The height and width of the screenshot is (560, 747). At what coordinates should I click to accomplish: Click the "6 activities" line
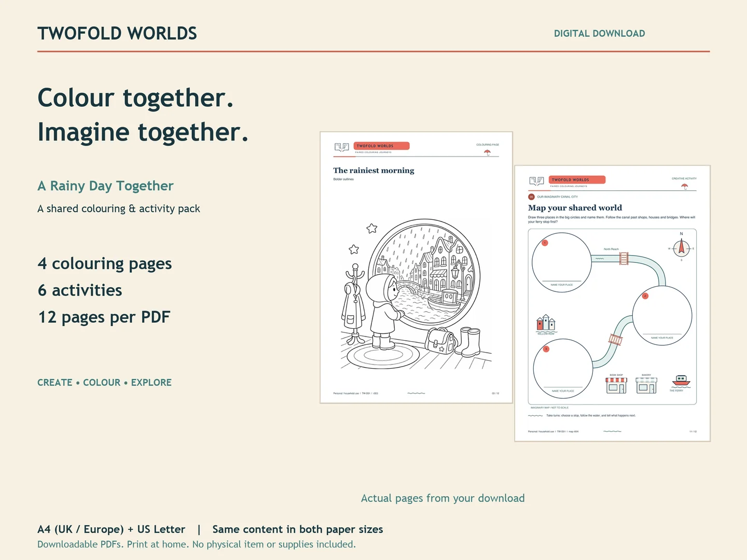(80, 290)
